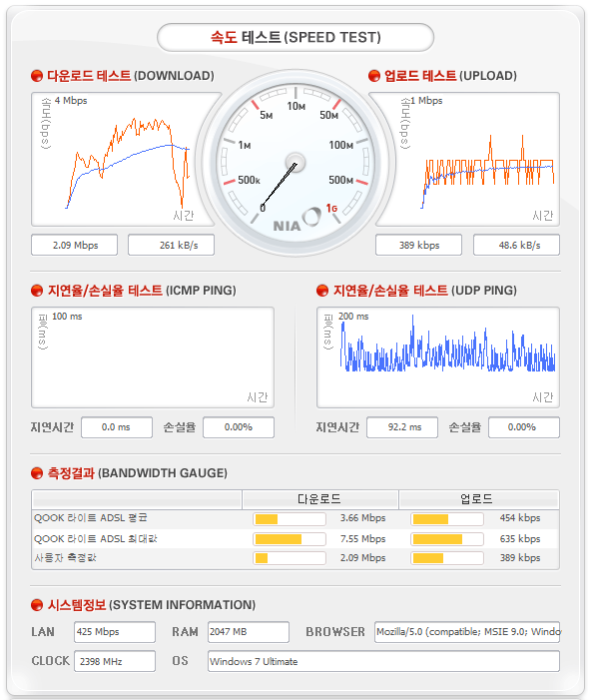
Task: Click the LAN field showing 425 Mbps
Action: click(x=115, y=632)
